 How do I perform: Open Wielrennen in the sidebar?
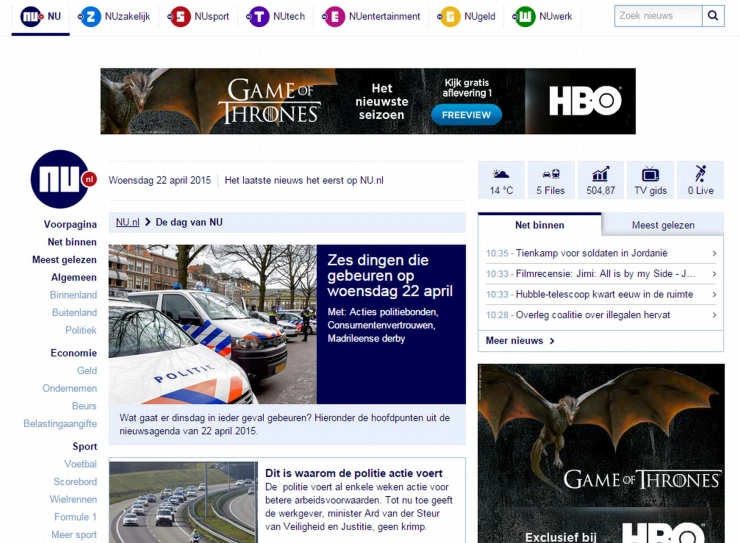coord(73,500)
